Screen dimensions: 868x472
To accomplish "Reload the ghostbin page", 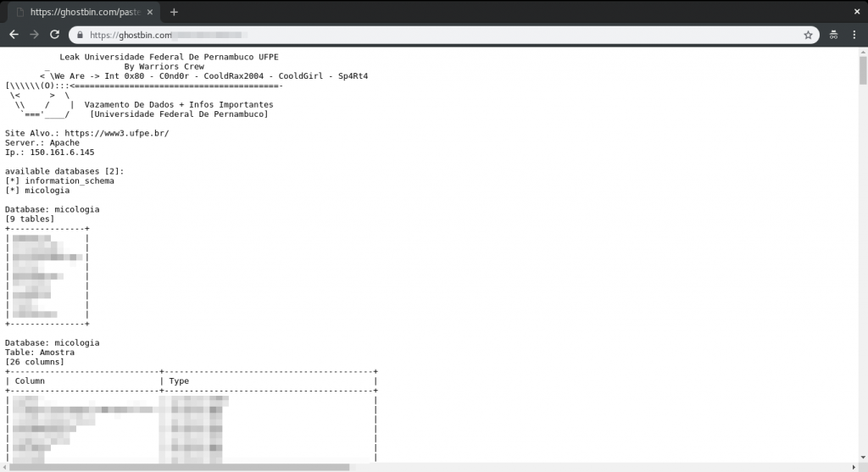I will (x=54, y=35).
